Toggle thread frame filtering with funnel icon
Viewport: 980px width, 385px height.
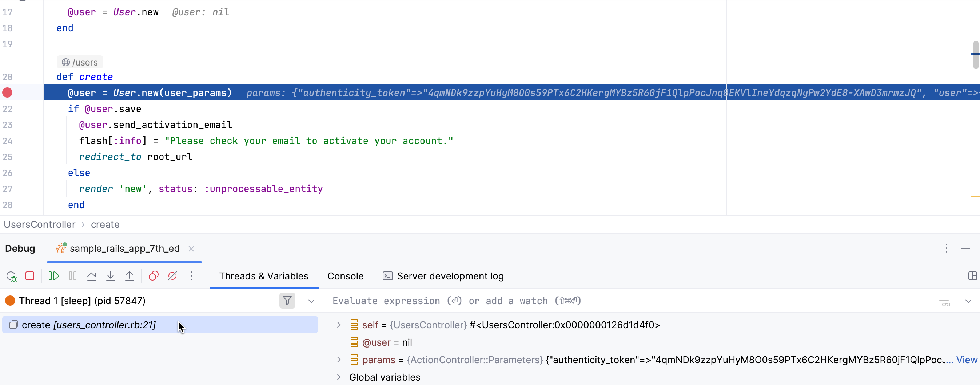pyautogui.click(x=287, y=301)
